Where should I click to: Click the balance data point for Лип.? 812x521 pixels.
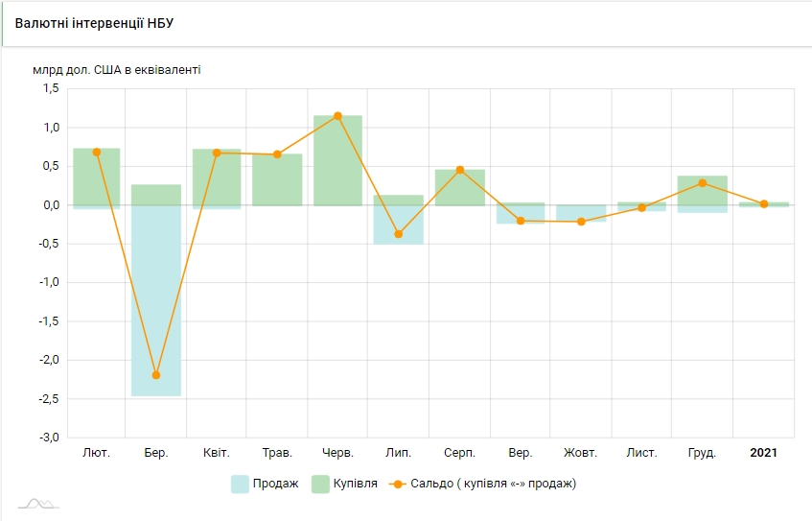(398, 234)
